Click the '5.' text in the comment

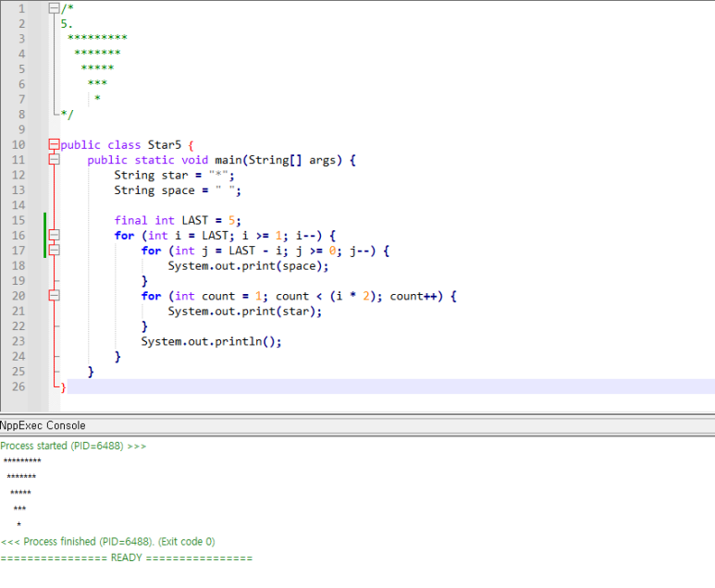click(x=67, y=24)
